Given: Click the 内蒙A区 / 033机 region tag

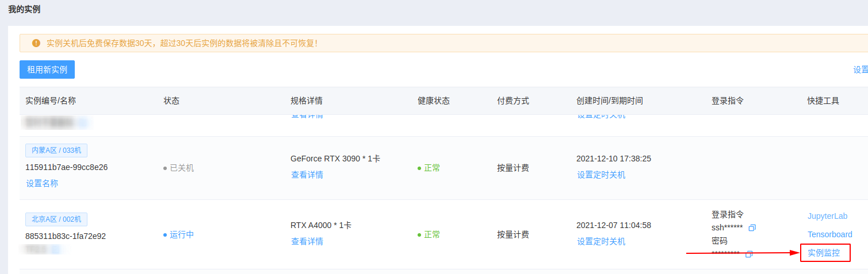Looking at the screenshot, I should point(56,150).
